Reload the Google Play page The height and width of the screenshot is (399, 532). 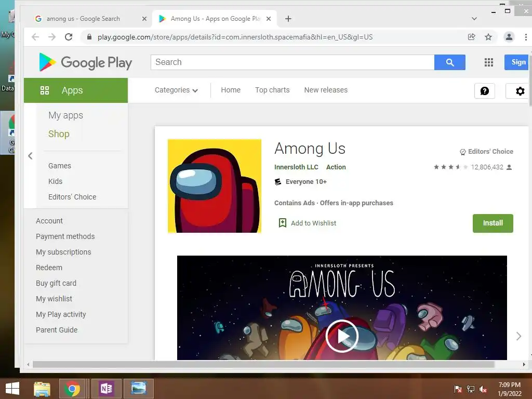(69, 37)
